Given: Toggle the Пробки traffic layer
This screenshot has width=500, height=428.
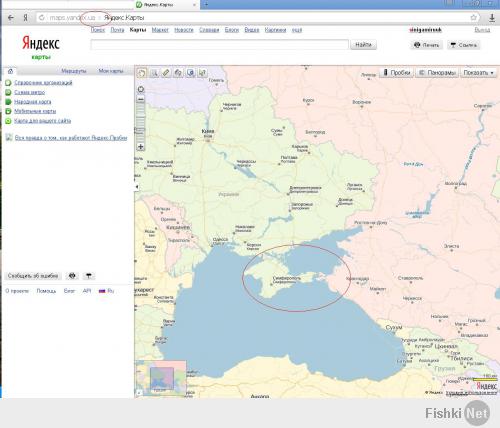Looking at the screenshot, I should [x=396, y=72].
